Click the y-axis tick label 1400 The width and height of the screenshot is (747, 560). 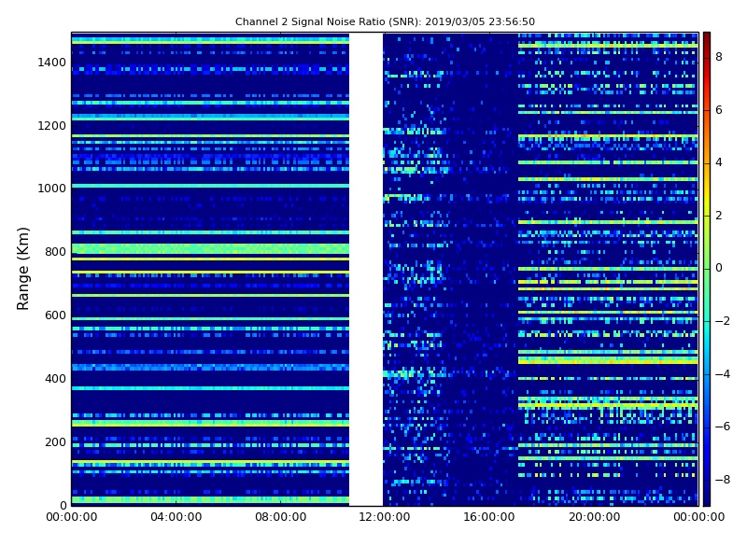pos(52,63)
